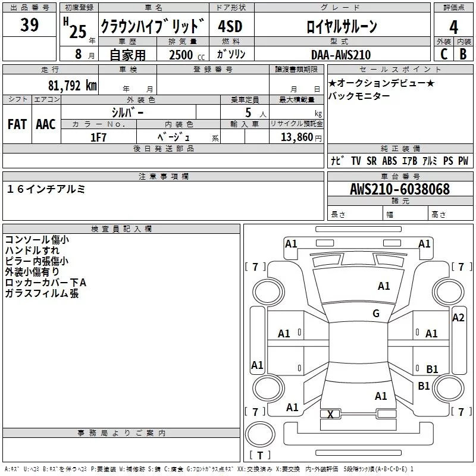This screenshot has height=476, width=476.
Task: Click interior grade B
Action: point(464,54)
